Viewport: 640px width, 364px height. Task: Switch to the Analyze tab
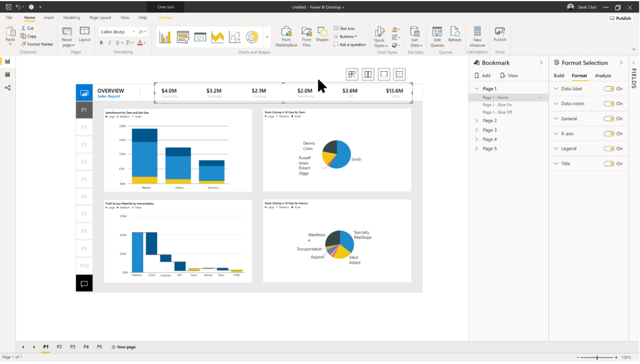pos(603,76)
